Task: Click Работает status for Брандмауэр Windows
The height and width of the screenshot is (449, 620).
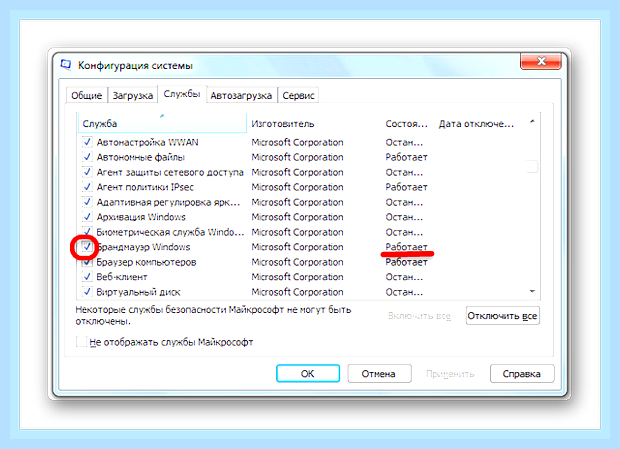Action: (x=406, y=247)
